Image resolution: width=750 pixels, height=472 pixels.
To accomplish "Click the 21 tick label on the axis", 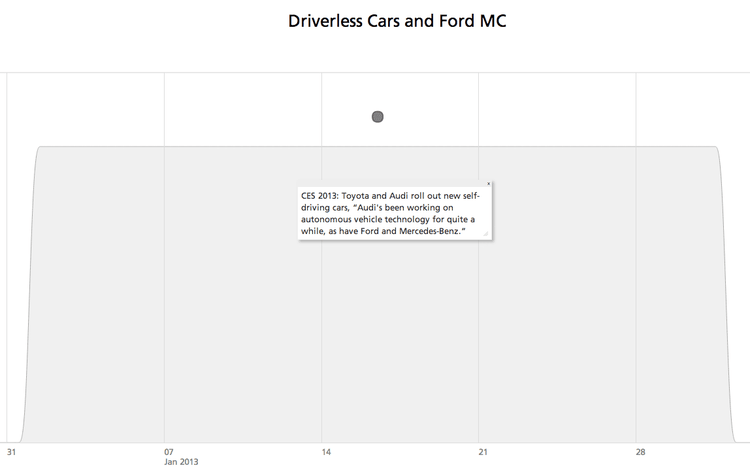I will [483, 452].
